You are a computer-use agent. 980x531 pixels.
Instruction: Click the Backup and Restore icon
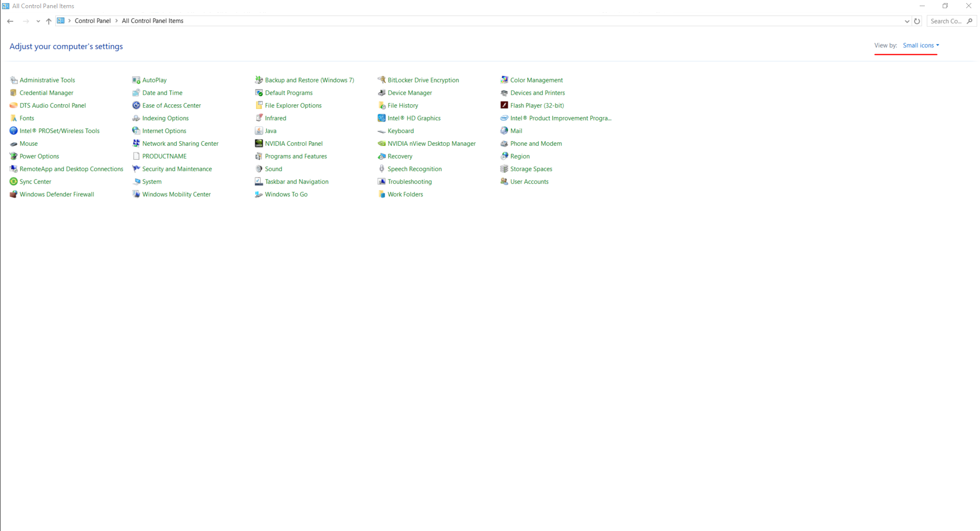[x=259, y=80]
